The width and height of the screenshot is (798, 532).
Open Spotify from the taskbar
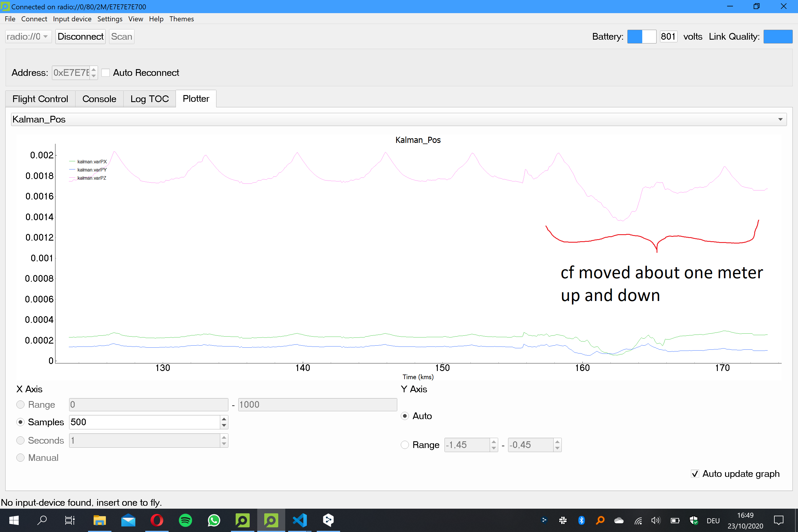[x=185, y=520]
